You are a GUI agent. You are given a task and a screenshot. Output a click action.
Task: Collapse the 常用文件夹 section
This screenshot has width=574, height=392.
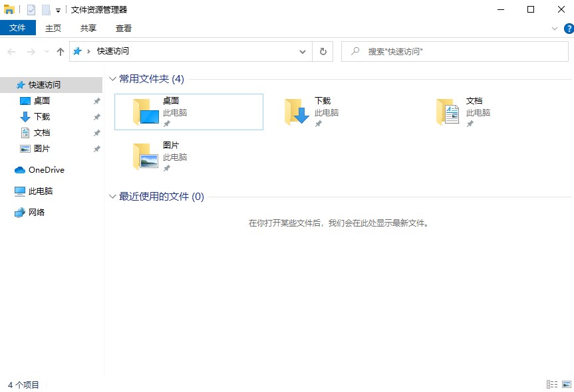click(112, 78)
